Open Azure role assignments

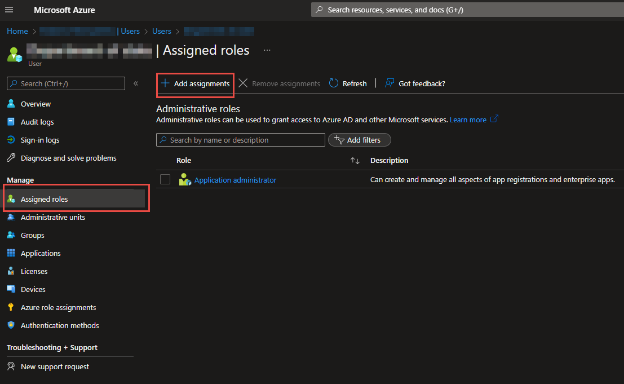(58, 307)
